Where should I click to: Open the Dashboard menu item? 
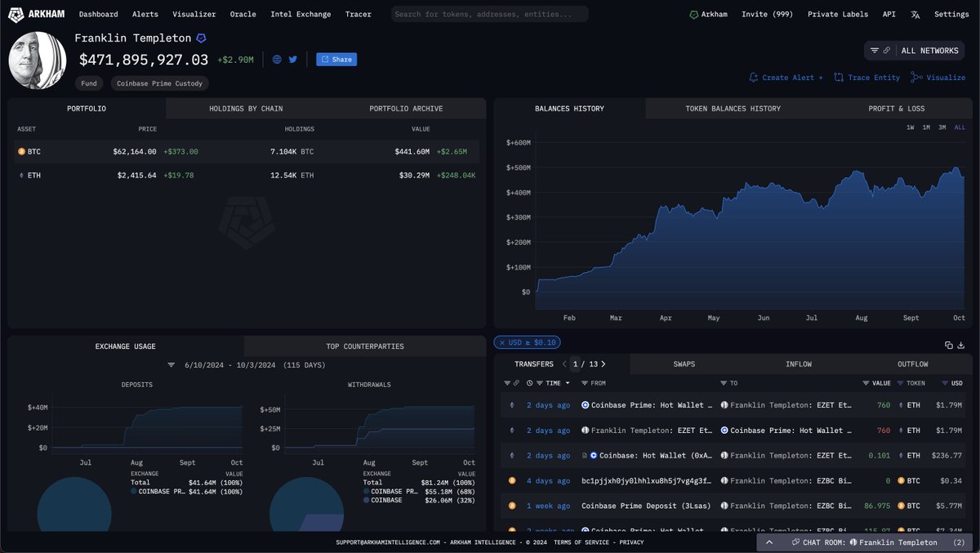pos(98,14)
